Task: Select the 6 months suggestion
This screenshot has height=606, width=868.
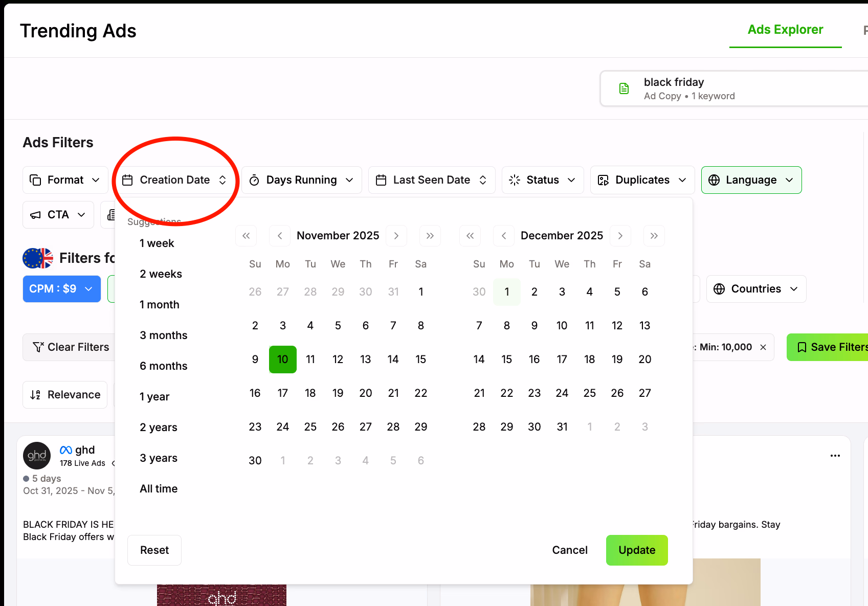Action: click(163, 366)
